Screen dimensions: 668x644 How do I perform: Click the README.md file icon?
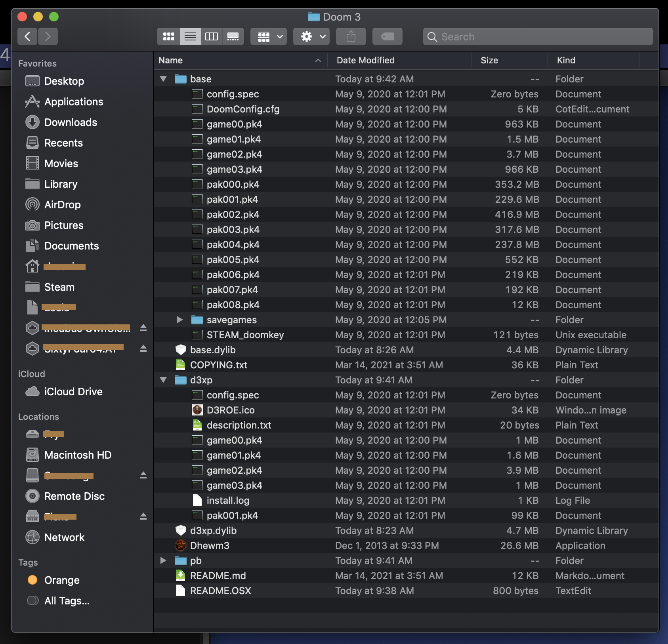click(x=181, y=575)
